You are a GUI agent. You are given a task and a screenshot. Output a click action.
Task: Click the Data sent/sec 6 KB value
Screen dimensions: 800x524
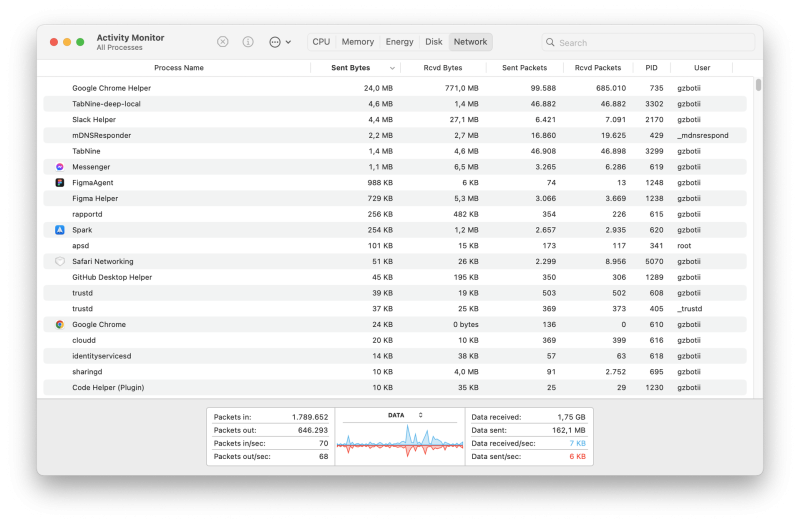coord(578,457)
